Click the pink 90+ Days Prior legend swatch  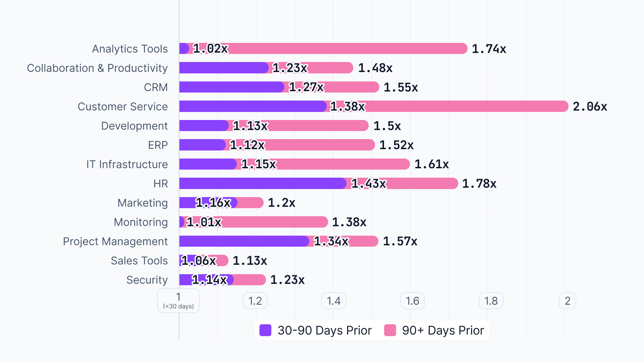[390, 330]
